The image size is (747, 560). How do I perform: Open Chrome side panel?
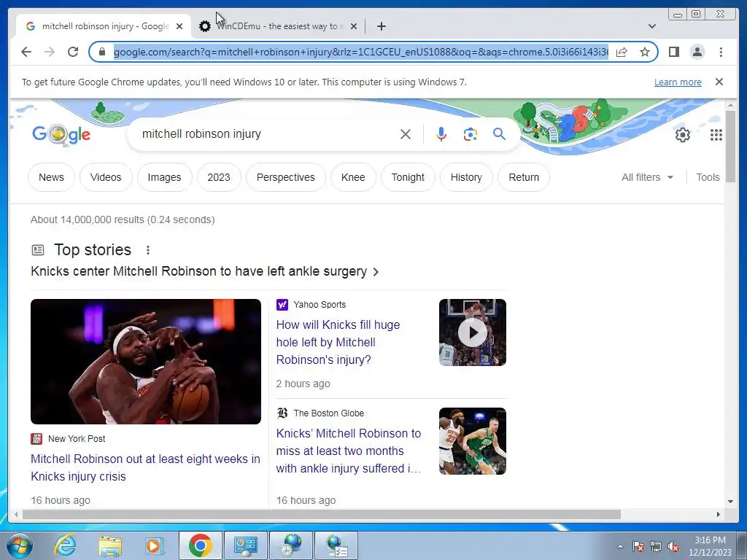673,52
